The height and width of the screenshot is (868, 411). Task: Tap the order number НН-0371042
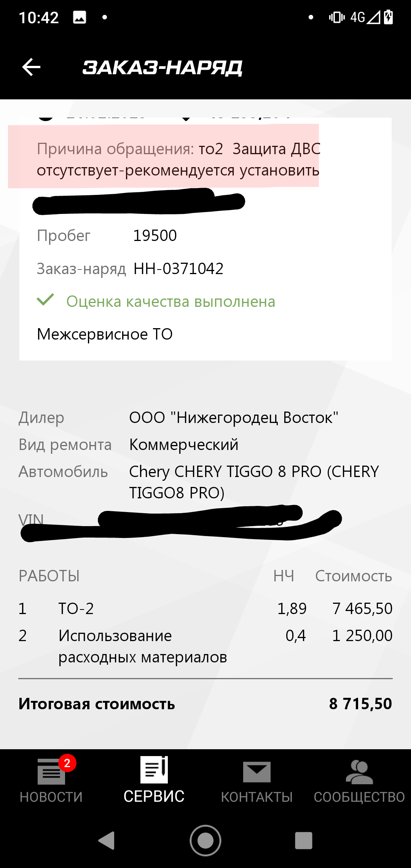point(178,269)
